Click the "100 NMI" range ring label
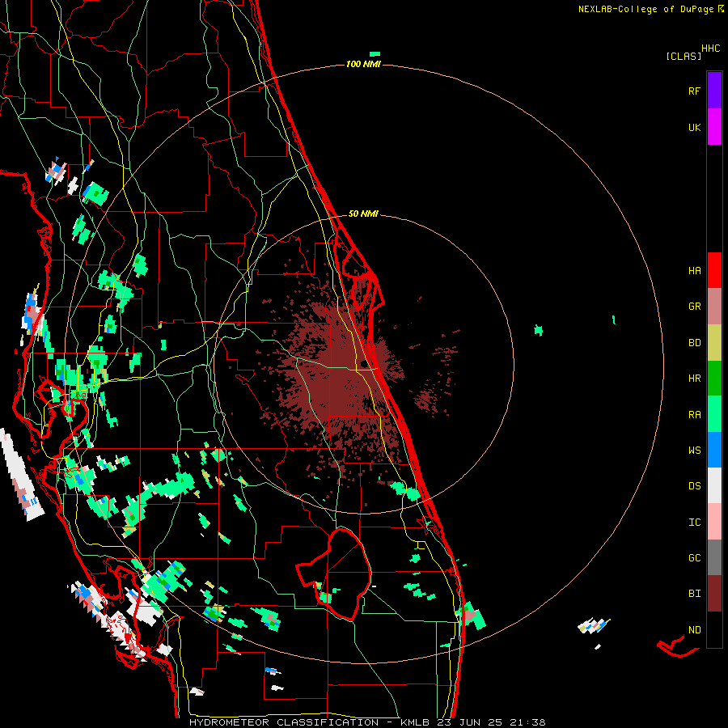Viewport: 728px width, 728px height. 363,64
